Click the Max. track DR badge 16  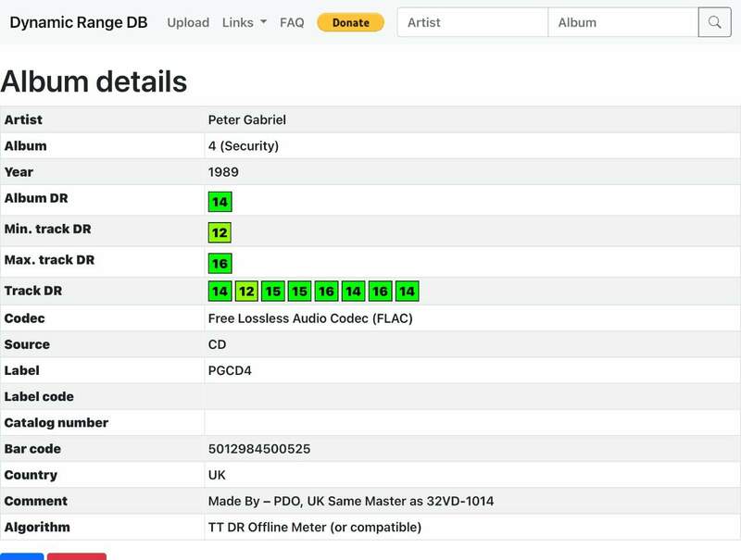click(x=220, y=263)
